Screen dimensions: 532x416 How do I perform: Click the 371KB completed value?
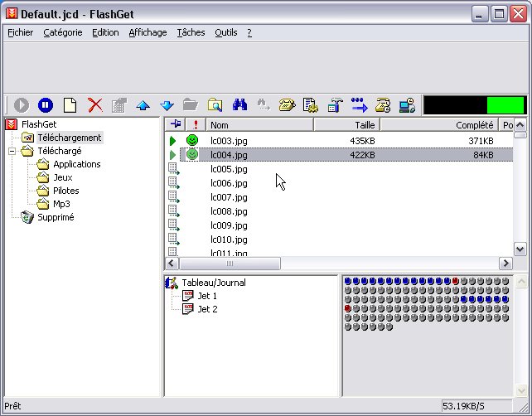pos(481,141)
